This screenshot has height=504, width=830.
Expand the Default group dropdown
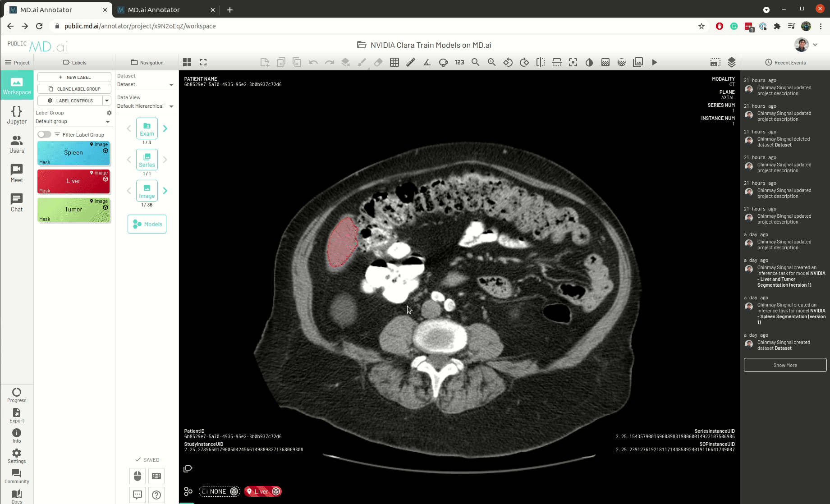coord(108,122)
